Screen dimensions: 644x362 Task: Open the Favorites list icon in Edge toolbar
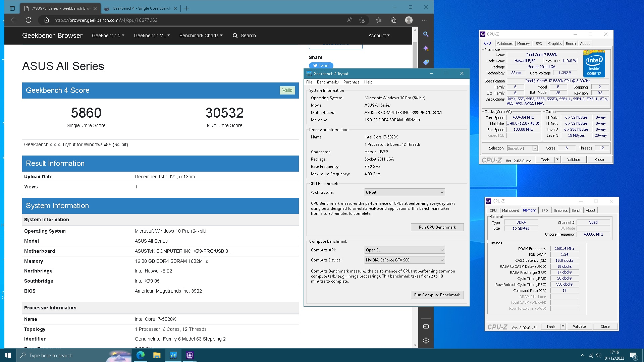coord(379,20)
